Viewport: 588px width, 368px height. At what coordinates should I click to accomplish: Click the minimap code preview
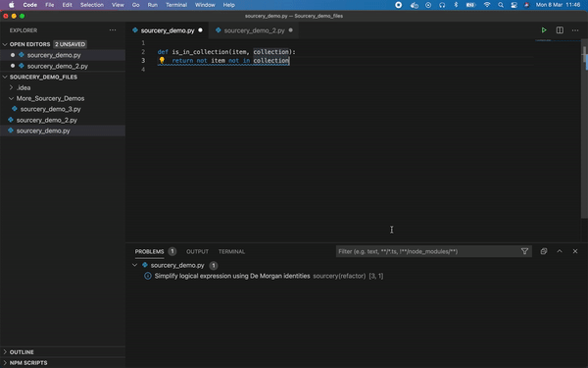[544, 40]
